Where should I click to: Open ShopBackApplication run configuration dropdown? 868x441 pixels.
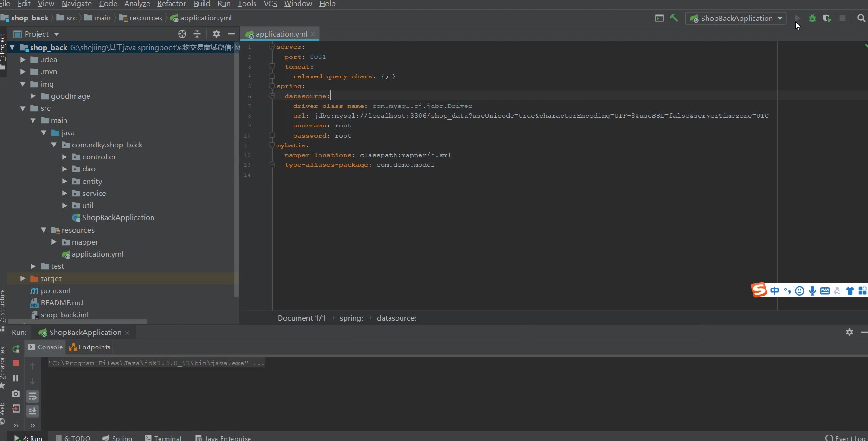736,18
